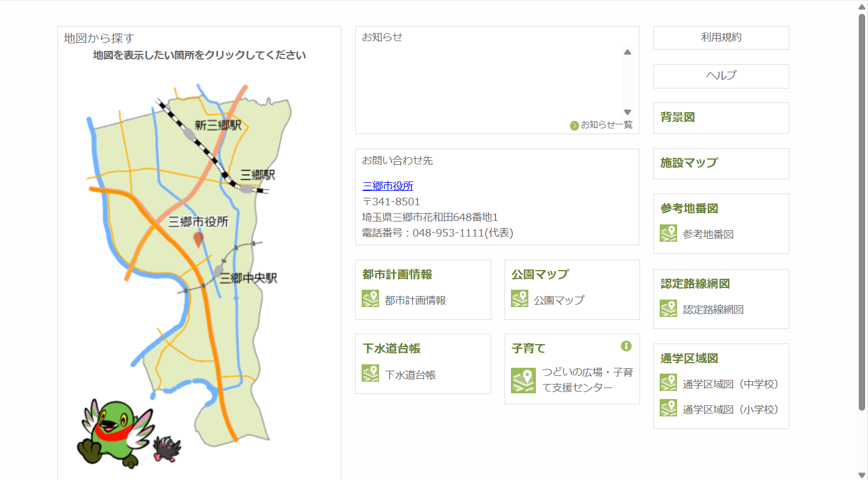Click the 三郷市役所 label on the map
This screenshot has height=480, width=868.
point(198,221)
